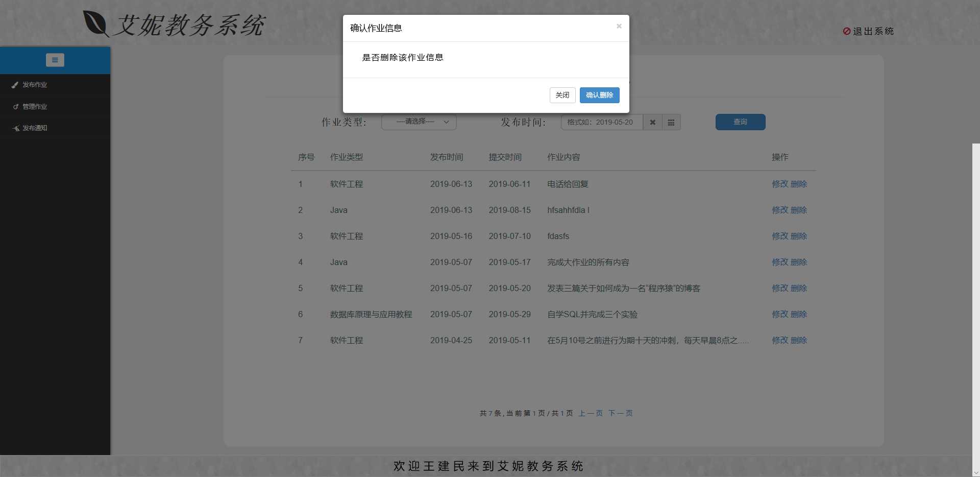The width and height of the screenshot is (980, 477).
Task: Click the dialog message 是否删除该作业信息
Action: [x=403, y=58]
